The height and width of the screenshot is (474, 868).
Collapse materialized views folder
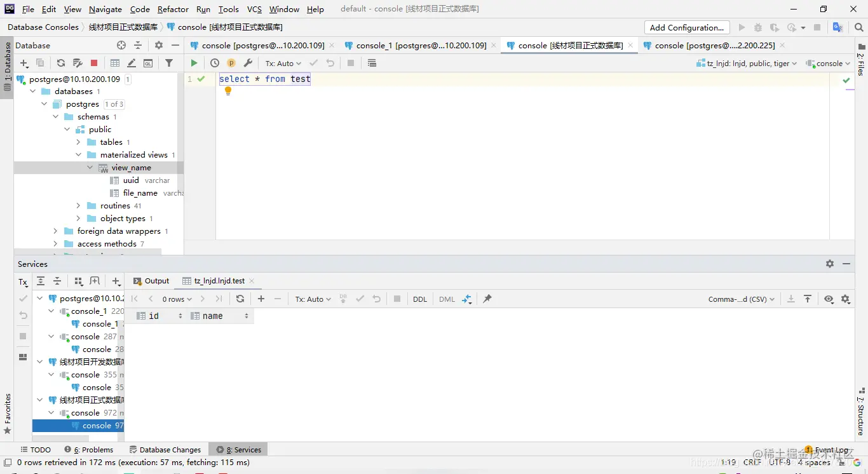(79, 155)
